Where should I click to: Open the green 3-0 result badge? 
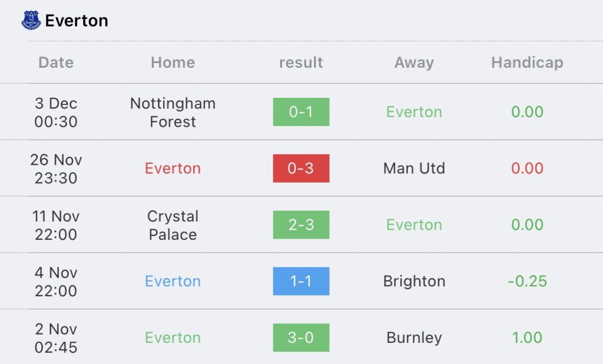point(301,337)
